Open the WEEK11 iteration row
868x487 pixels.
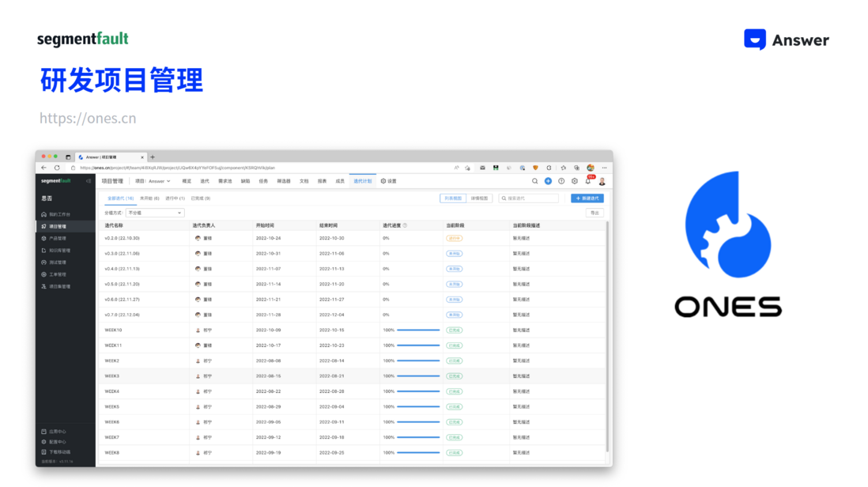click(353, 345)
